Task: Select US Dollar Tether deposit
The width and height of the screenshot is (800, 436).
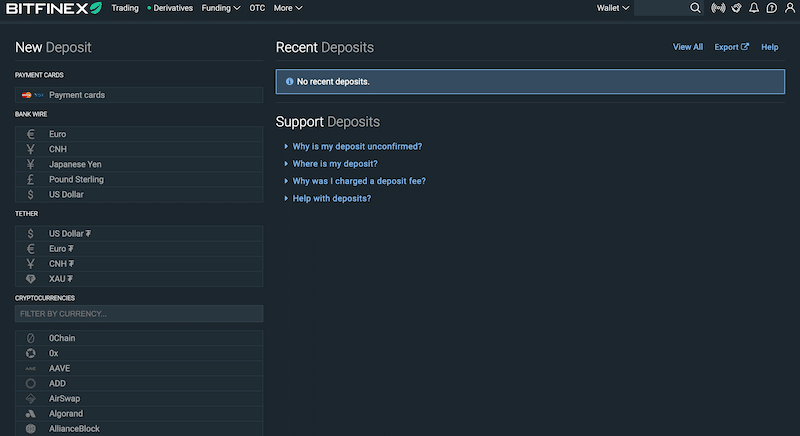Action: click(139, 234)
